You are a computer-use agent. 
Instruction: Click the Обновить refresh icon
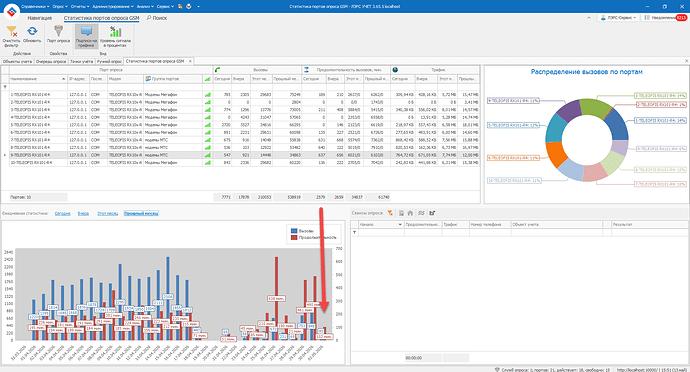pyautogui.click(x=32, y=31)
